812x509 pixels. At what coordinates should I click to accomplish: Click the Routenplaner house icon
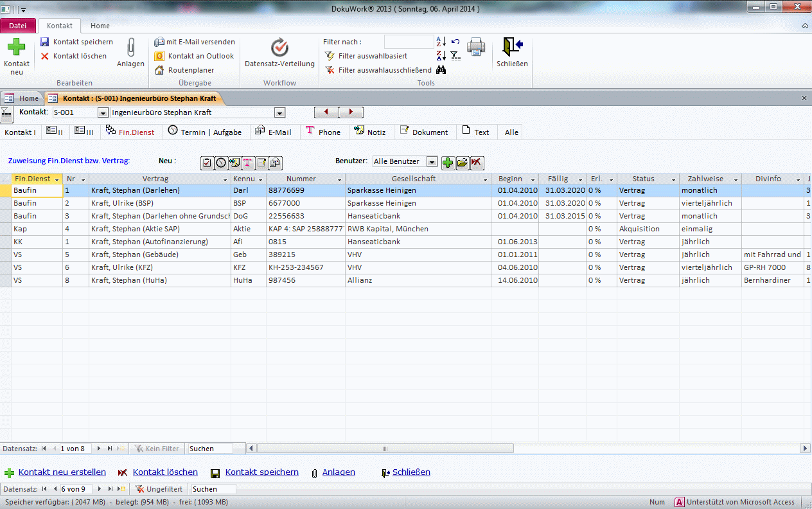pyautogui.click(x=160, y=70)
